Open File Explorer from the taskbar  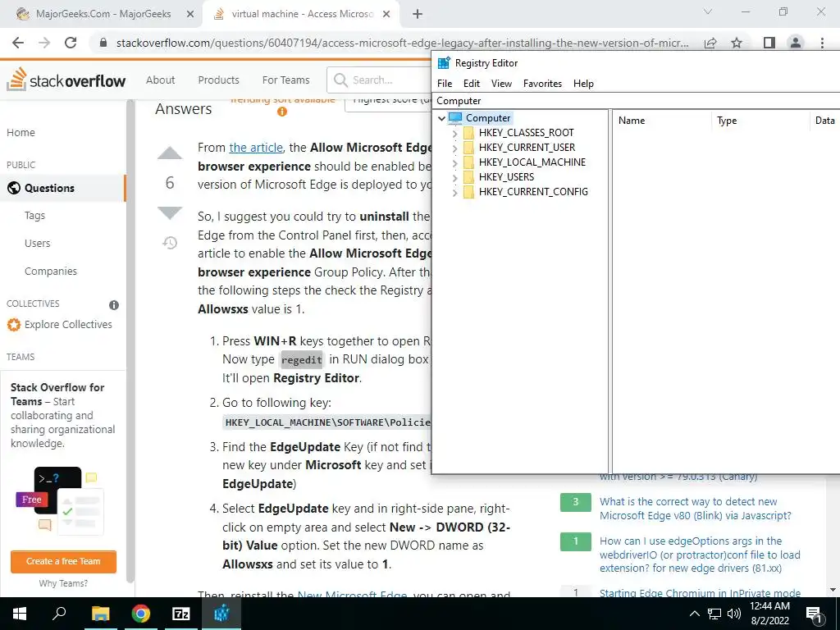pyautogui.click(x=100, y=614)
